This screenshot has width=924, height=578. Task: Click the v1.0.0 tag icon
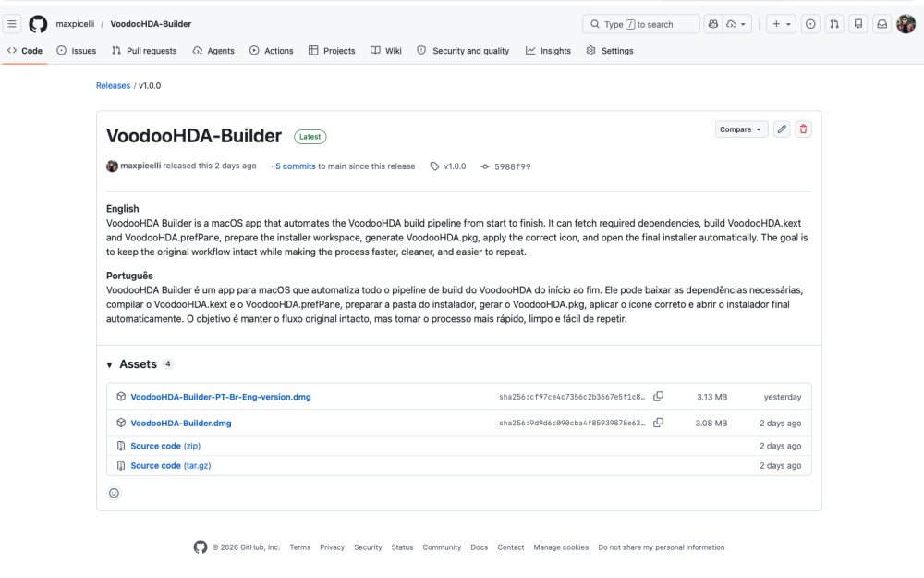[x=435, y=166]
